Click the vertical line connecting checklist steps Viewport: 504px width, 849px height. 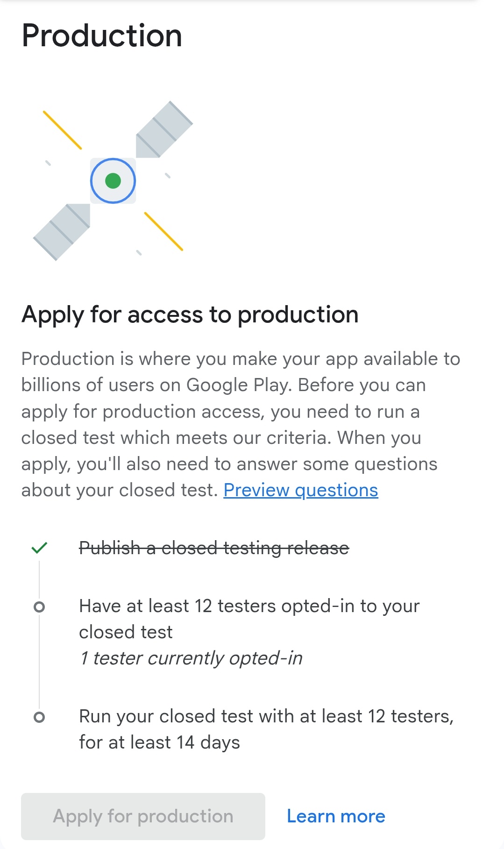[x=39, y=664]
